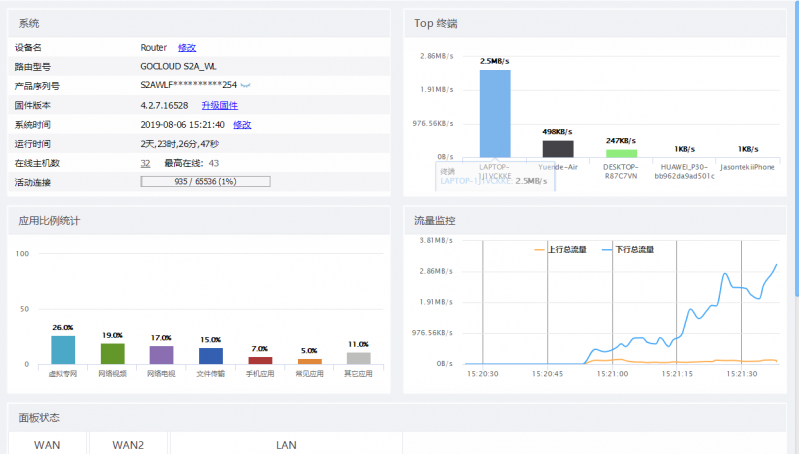Click the 2.5MB/s value above the LAPTOP bar
The image size is (799, 454).
[495, 61]
